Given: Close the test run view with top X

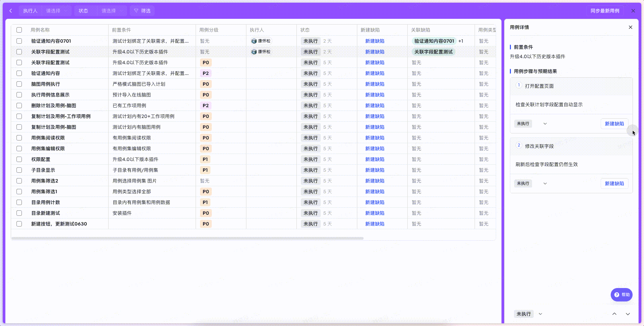Looking at the screenshot, I should point(633,11).
